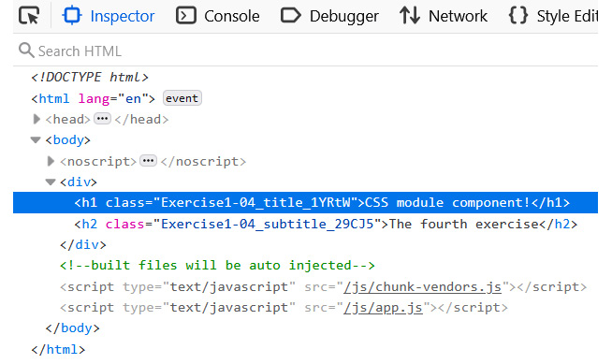The width and height of the screenshot is (612, 364).
Task: Collapse the div element node
Action: (51, 182)
